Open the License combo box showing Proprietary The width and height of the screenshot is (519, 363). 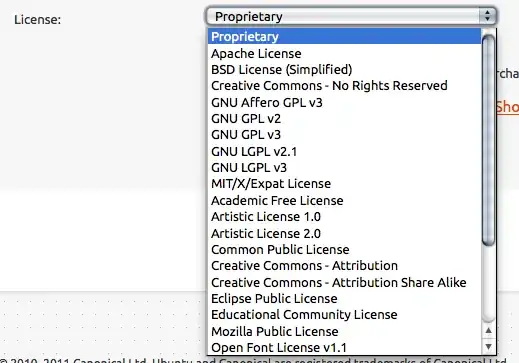coord(351,16)
